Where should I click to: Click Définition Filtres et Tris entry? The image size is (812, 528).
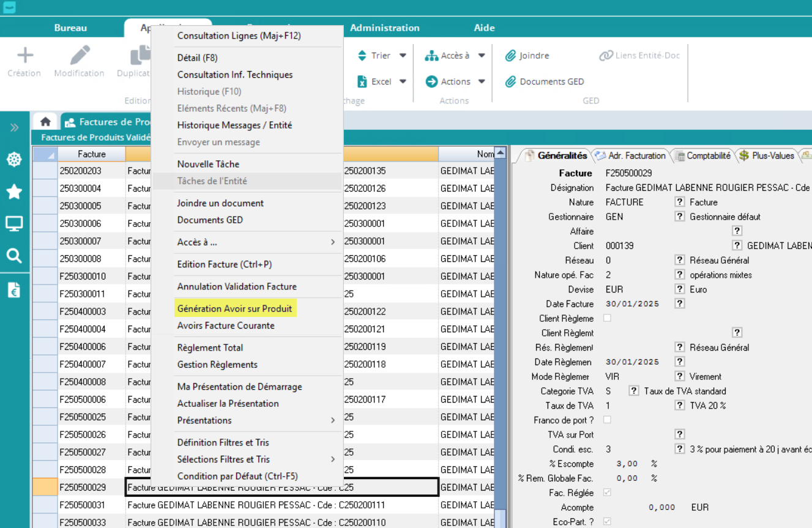click(x=223, y=442)
